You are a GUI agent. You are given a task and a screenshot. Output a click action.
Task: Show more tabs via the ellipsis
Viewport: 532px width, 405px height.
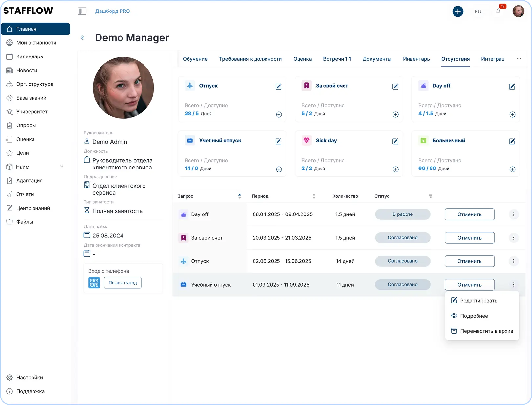(x=519, y=59)
